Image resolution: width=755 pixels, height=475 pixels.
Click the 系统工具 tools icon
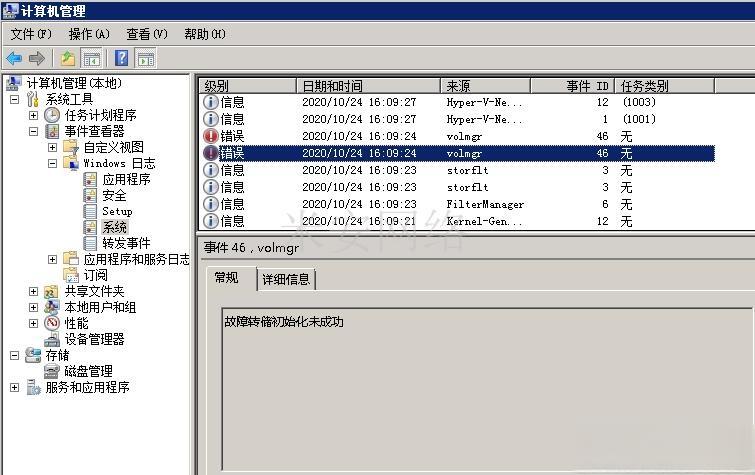(33, 99)
